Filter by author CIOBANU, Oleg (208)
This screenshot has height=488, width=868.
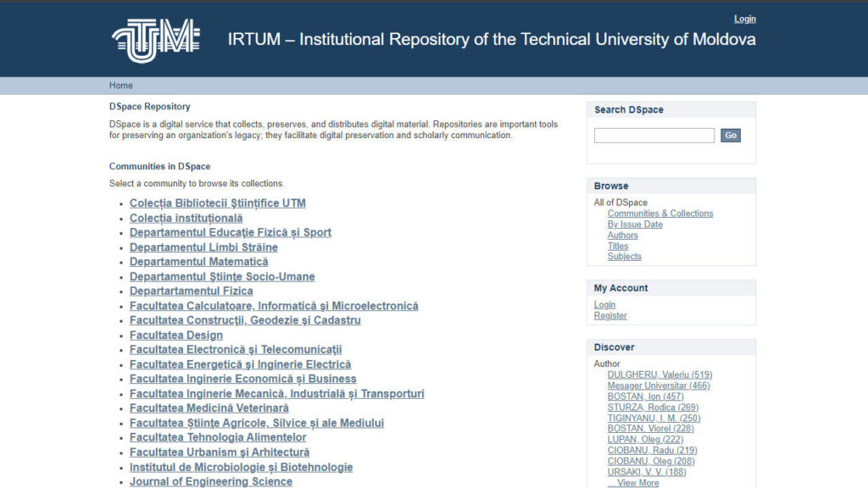[650, 461]
